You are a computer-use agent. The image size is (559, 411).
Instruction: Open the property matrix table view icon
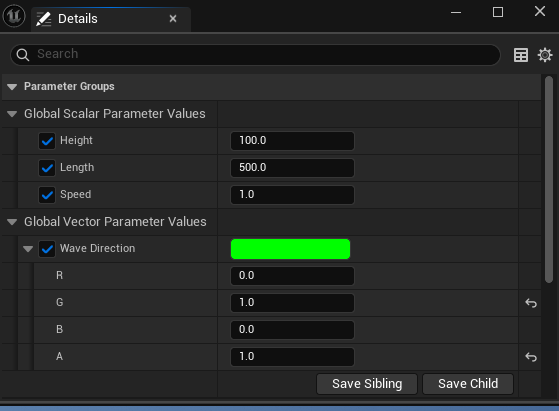pos(520,55)
